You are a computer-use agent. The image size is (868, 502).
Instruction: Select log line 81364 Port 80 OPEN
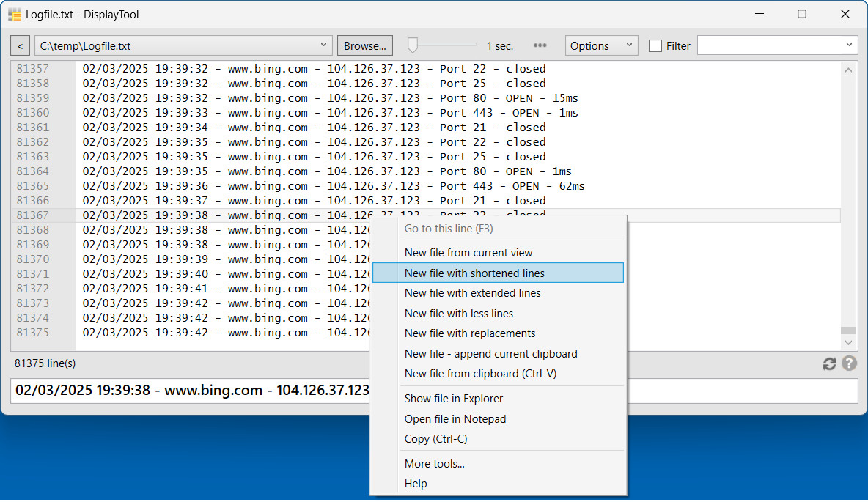tap(327, 171)
